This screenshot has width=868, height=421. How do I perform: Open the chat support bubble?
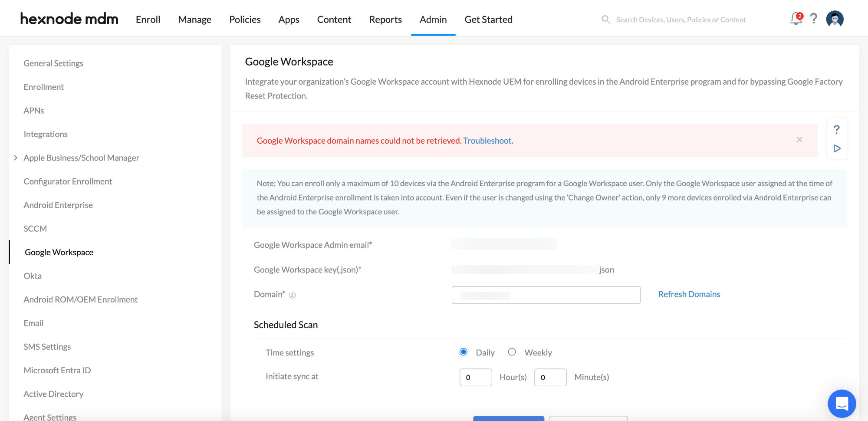tap(842, 404)
